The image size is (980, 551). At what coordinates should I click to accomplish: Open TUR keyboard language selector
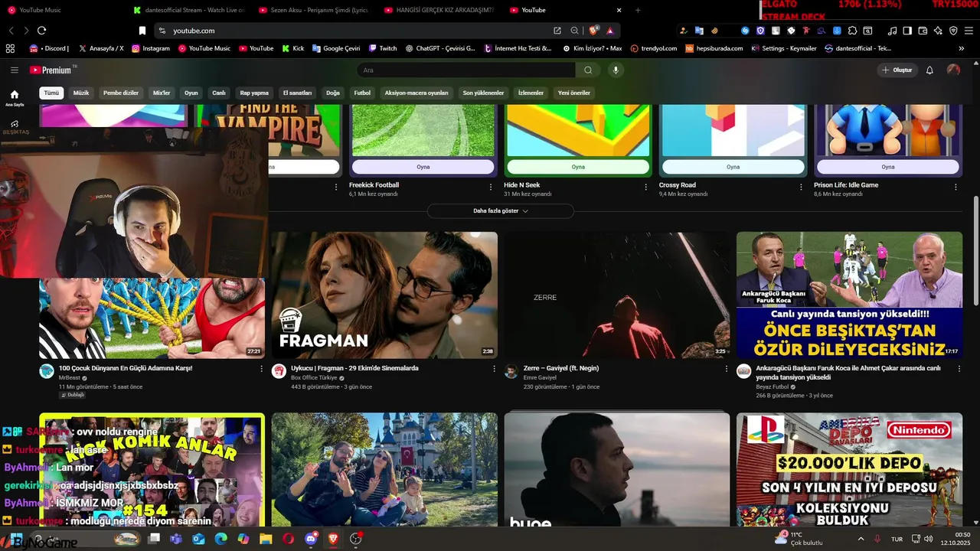tap(897, 539)
